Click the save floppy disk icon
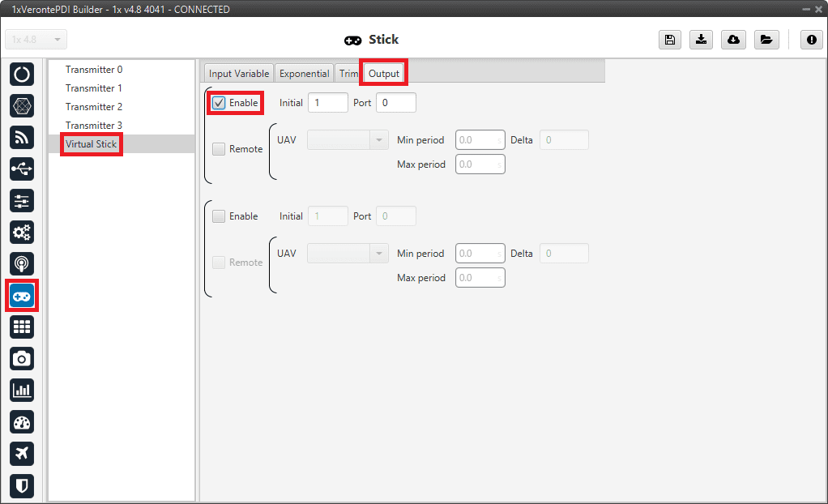This screenshot has height=504, width=828. coord(670,40)
